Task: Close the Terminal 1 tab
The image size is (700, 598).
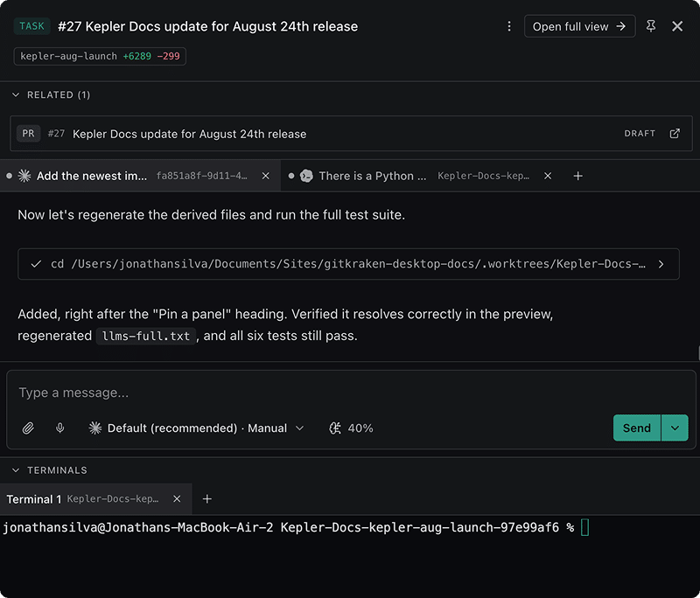Action: click(177, 499)
